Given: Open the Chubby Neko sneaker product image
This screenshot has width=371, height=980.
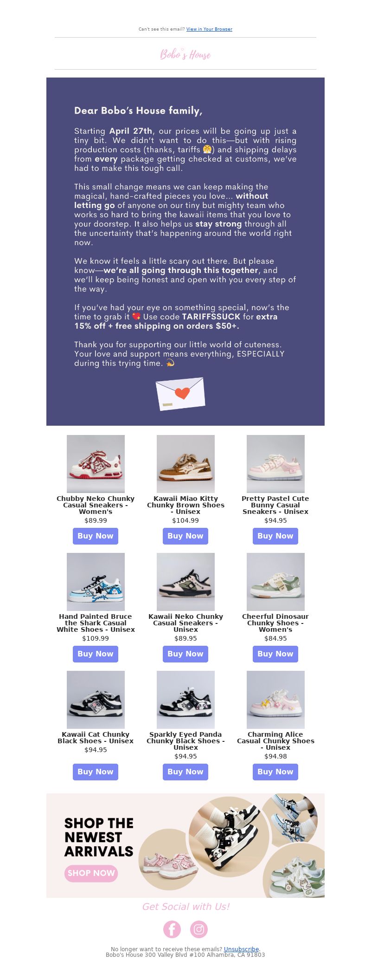Looking at the screenshot, I should pyautogui.click(x=96, y=464).
